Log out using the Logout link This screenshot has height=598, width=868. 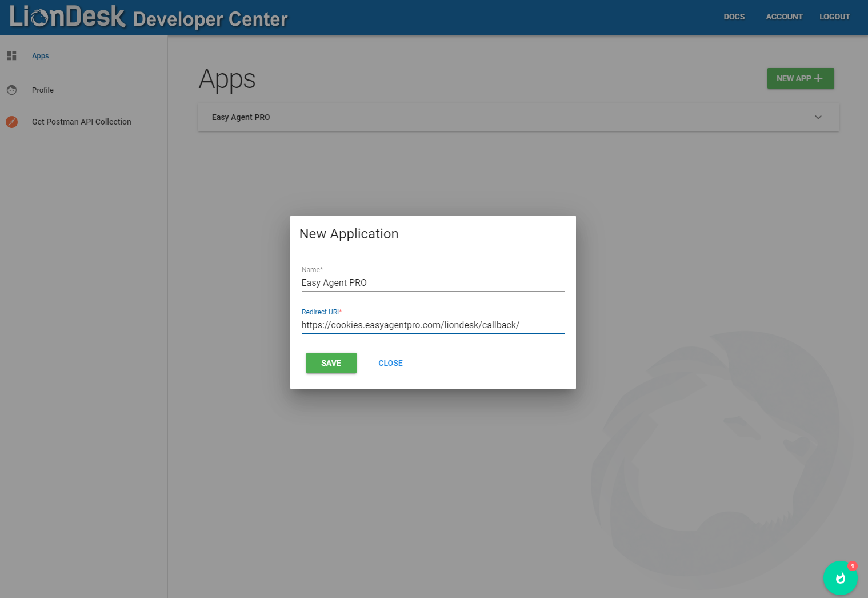835,17
